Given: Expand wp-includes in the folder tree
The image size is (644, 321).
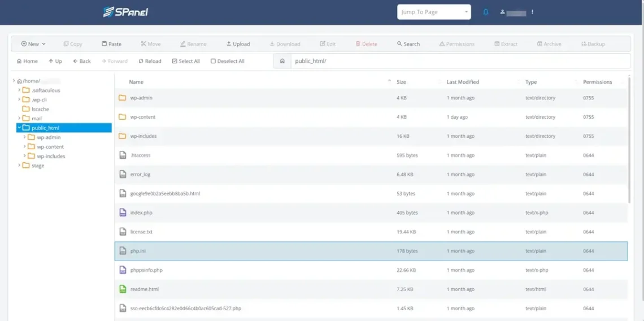Looking at the screenshot, I should click(x=25, y=156).
